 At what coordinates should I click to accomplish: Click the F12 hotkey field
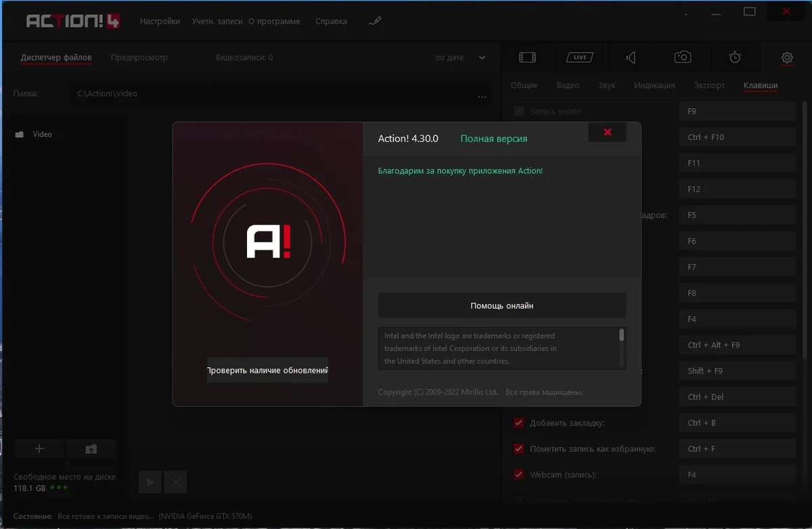click(738, 189)
